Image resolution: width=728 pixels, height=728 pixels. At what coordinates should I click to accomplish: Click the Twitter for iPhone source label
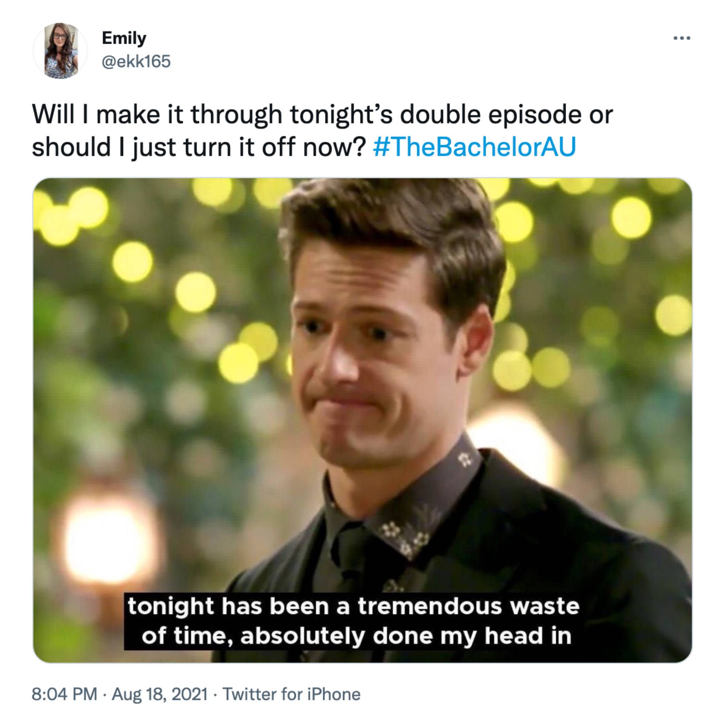tap(291, 694)
